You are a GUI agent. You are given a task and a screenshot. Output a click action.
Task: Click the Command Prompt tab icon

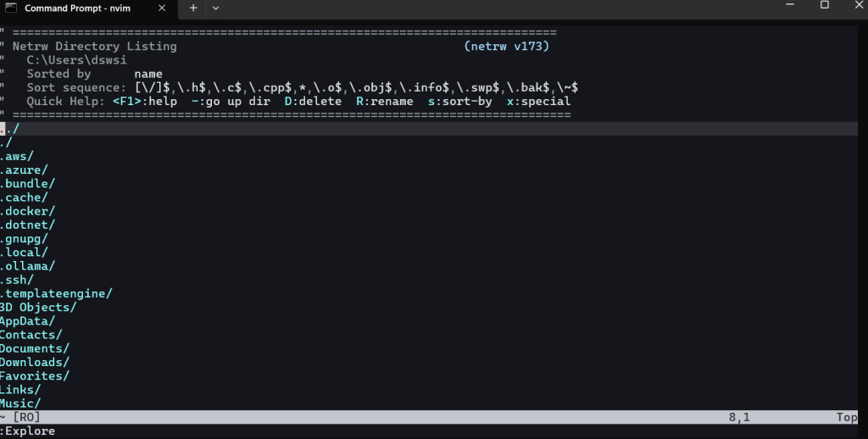coord(12,8)
